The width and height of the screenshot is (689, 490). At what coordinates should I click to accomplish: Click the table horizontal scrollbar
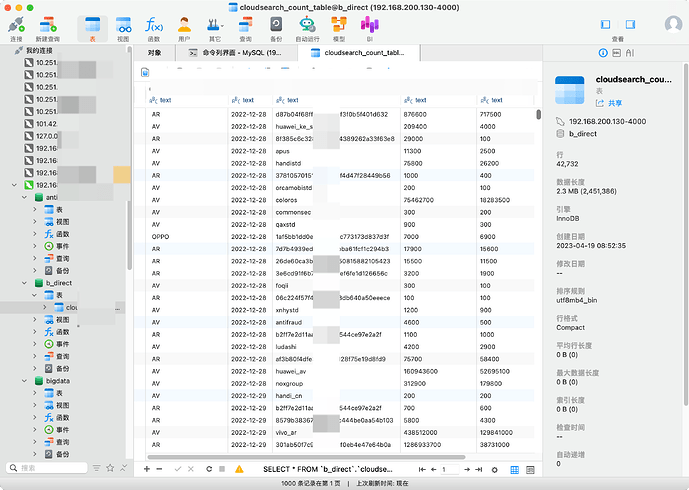tap(306, 457)
